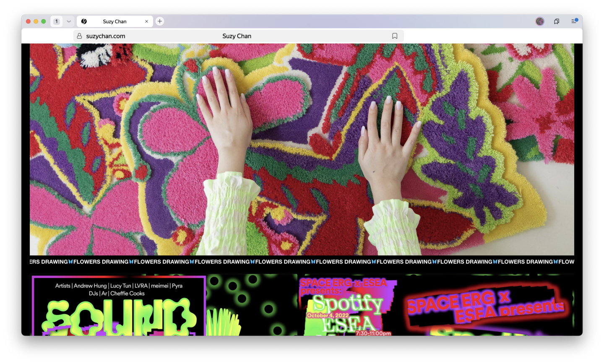View site security info via lock icon
Screen dimensions: 604x364
[x=79, y=36]
